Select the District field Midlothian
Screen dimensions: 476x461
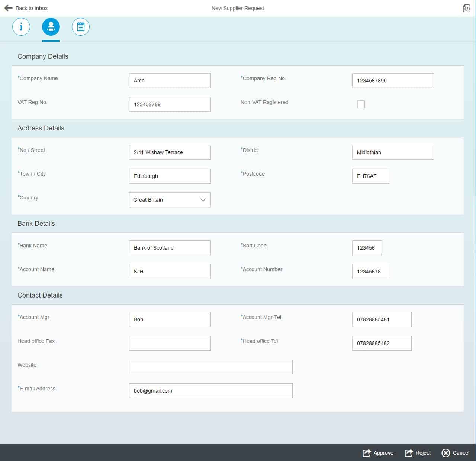393,152
